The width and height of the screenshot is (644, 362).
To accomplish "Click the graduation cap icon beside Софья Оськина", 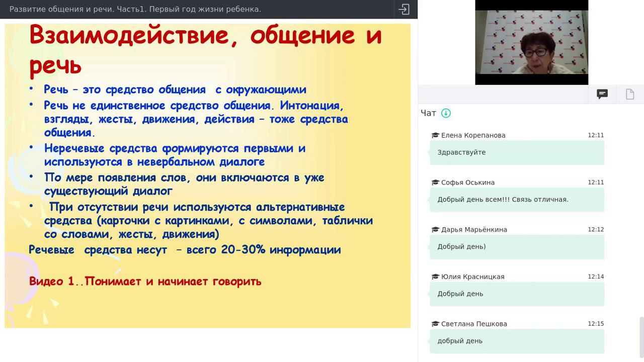I will tap(435, 183).
